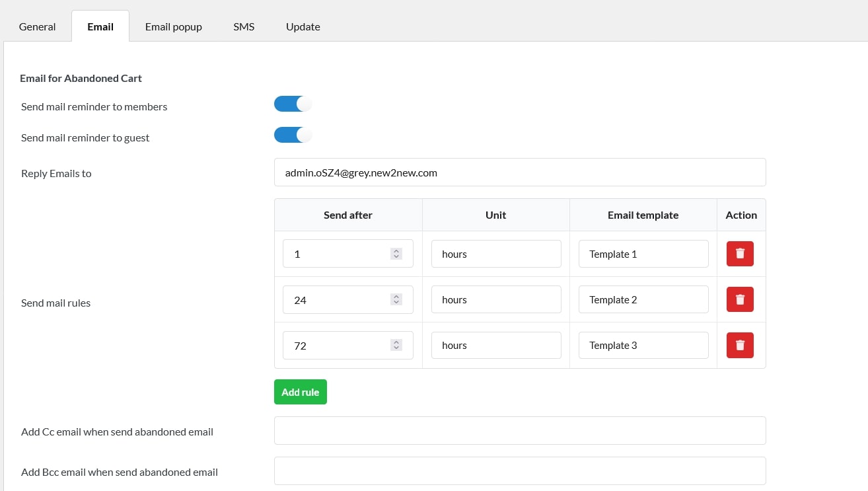Open the unit dropdown for 72 rule
This screenshot has width=868, height=491.
[x=495, y=345]
